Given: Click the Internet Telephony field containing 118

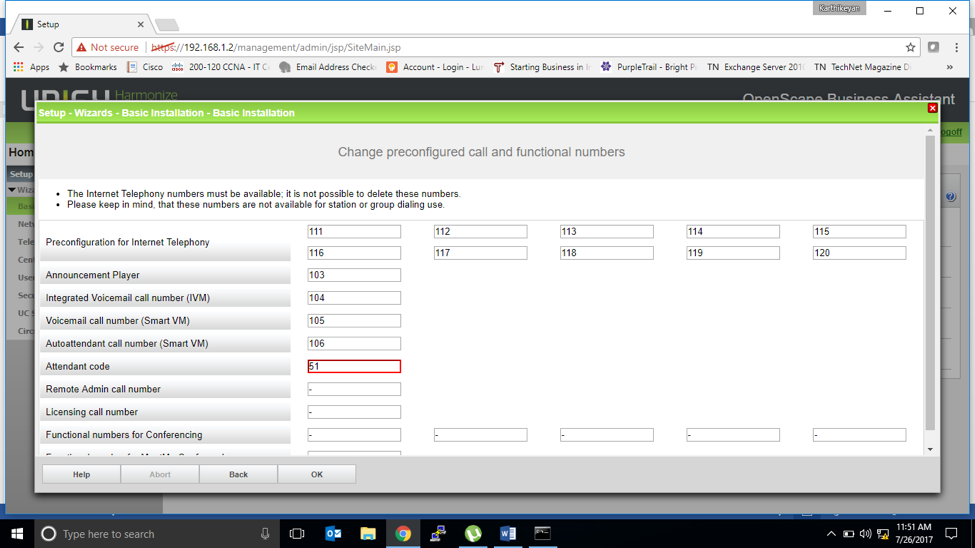Looking at the screenshot, I should [606, 253].
